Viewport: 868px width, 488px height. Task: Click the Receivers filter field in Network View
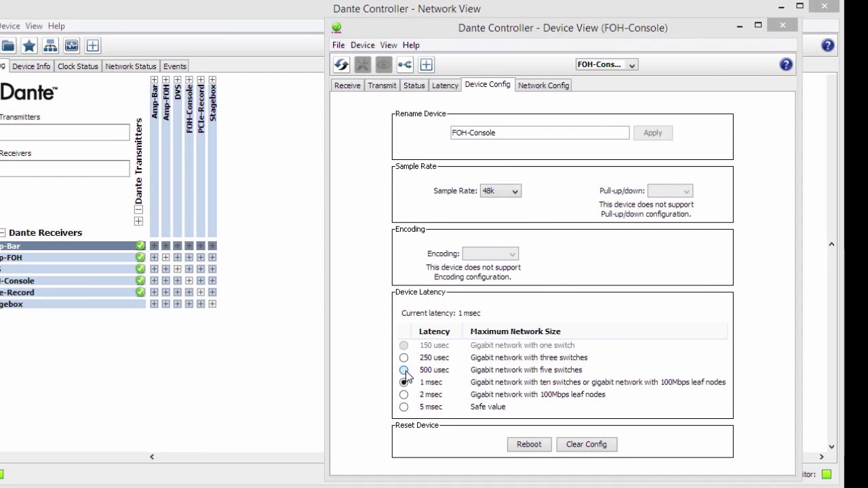click(64, 168)
